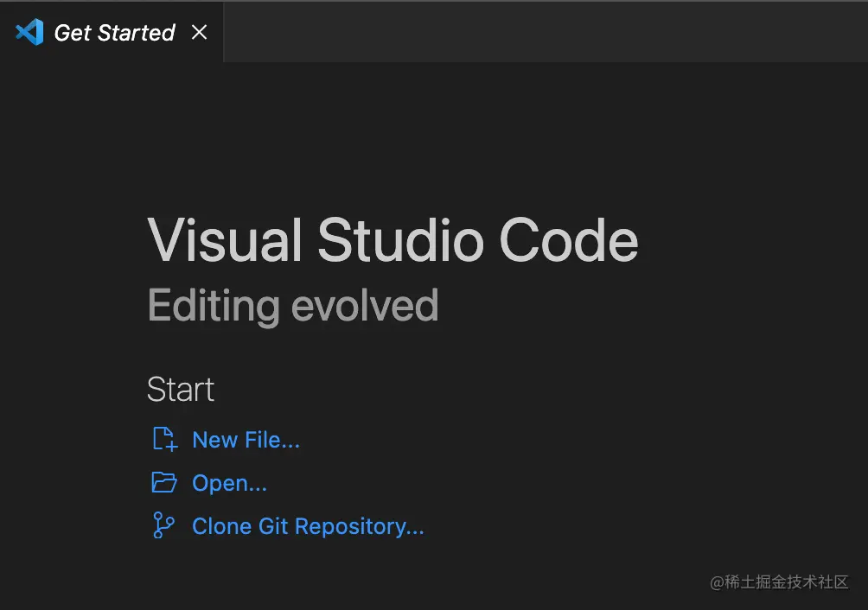868x610 pixels.
Task: Click the git branch icon
Action: tap(163, 525)
